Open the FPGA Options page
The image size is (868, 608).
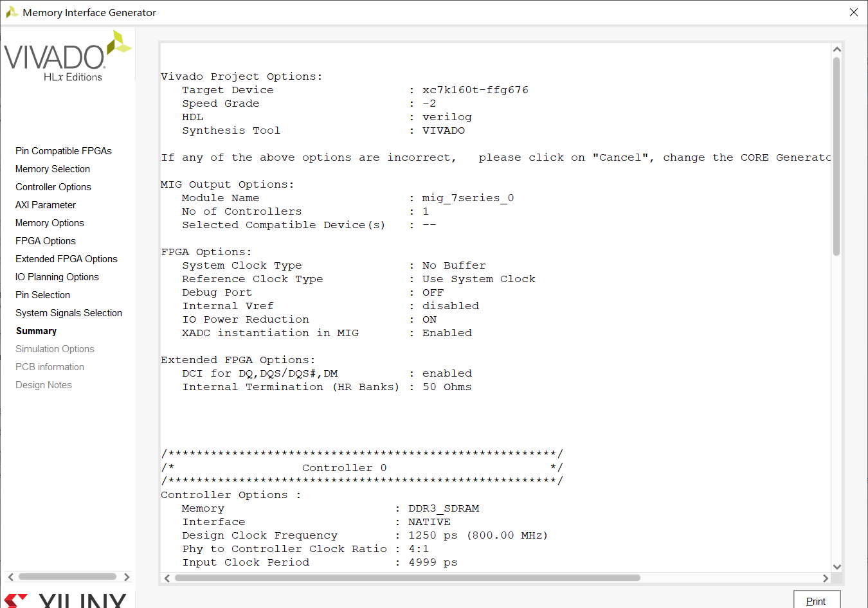point(45,240)
